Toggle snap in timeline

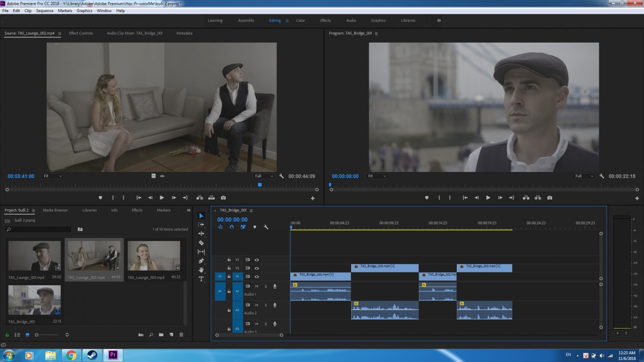tap(232, 227)
